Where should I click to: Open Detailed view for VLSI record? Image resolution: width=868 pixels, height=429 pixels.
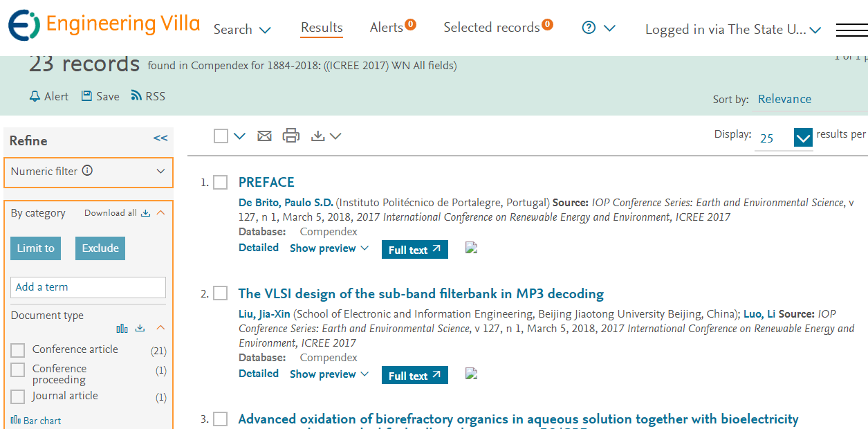click(259, 374)
